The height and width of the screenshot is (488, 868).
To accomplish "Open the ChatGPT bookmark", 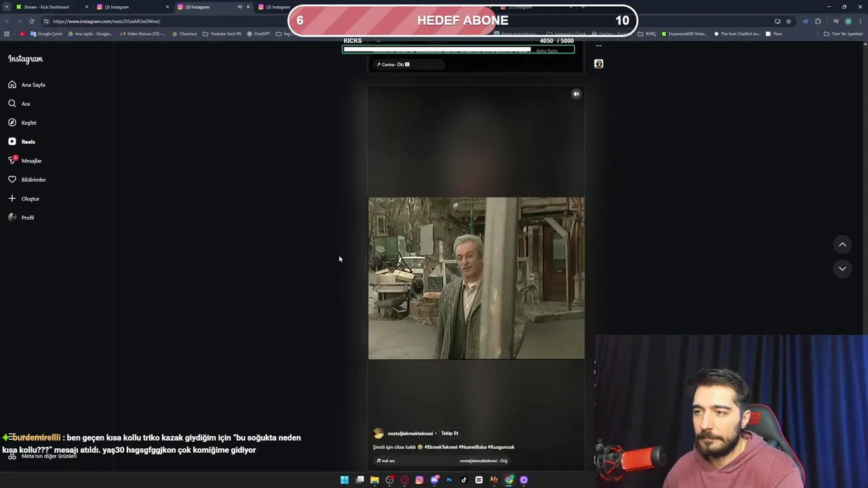I will pyautogui.click(x=258, y=34).
